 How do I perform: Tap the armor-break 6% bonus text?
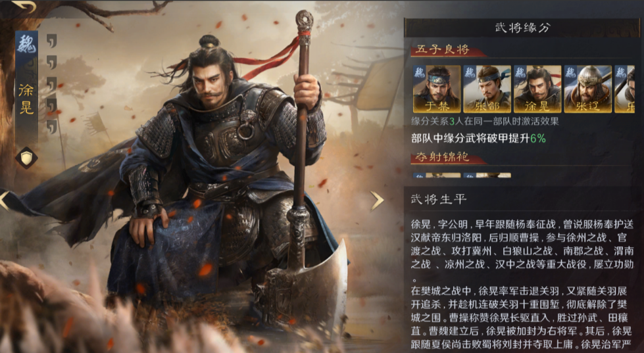(478, 138)
